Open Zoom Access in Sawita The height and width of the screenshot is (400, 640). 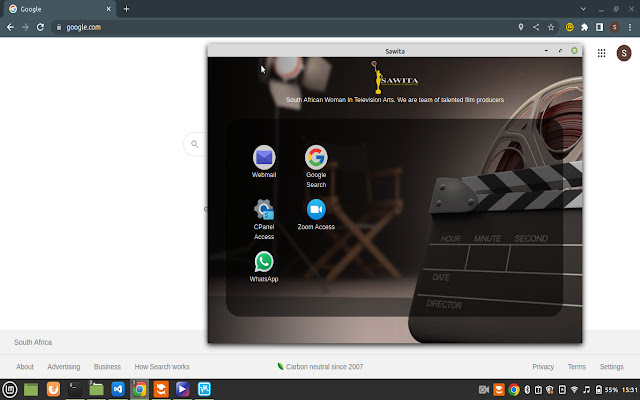pos(316,215)
